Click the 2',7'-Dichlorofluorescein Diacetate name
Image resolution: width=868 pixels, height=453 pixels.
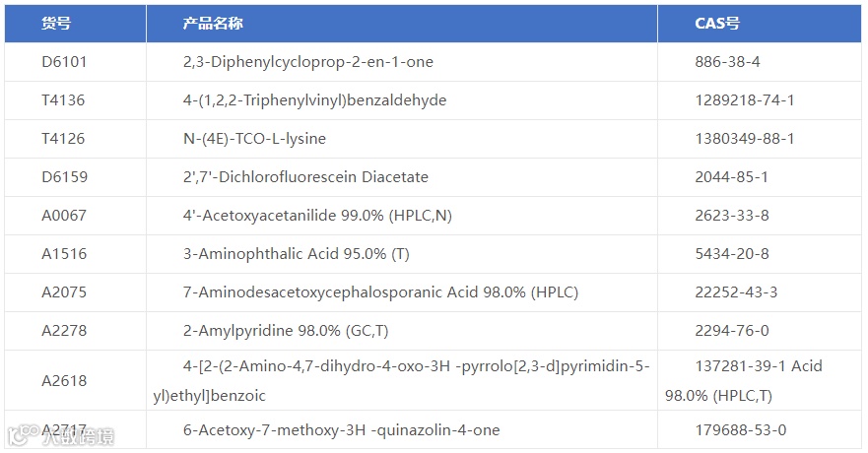pyautogui.click(x=305, y=177)
